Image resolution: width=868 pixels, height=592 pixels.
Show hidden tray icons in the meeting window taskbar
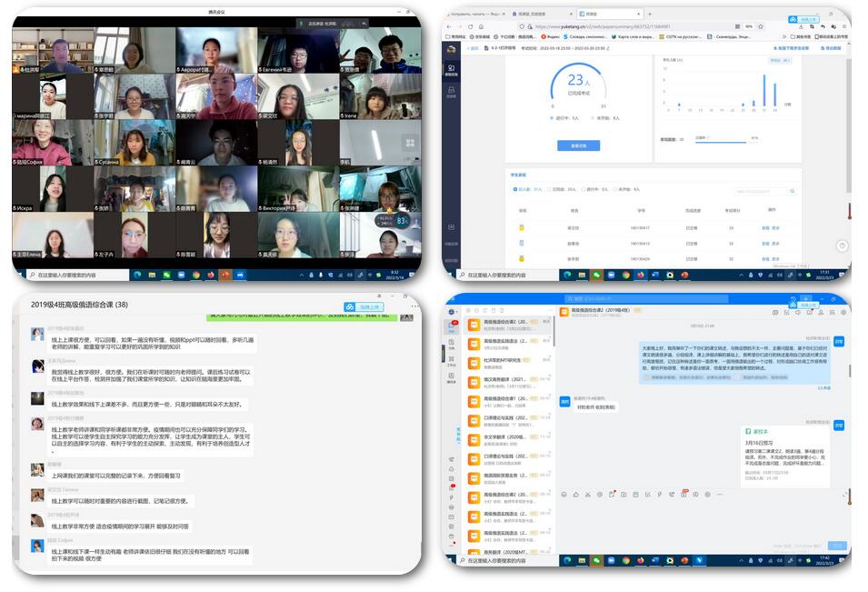[301, 274]
